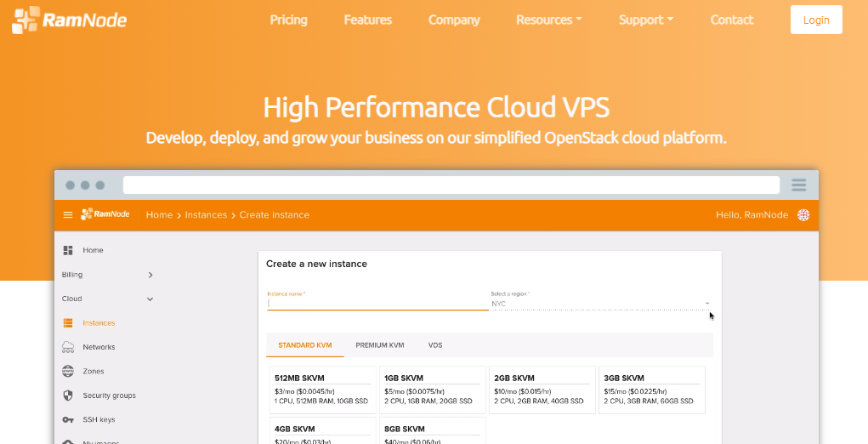Select the 2GB SKVM plan card
This screenshot has width=868, height=444.
click(x=542, y=390)
